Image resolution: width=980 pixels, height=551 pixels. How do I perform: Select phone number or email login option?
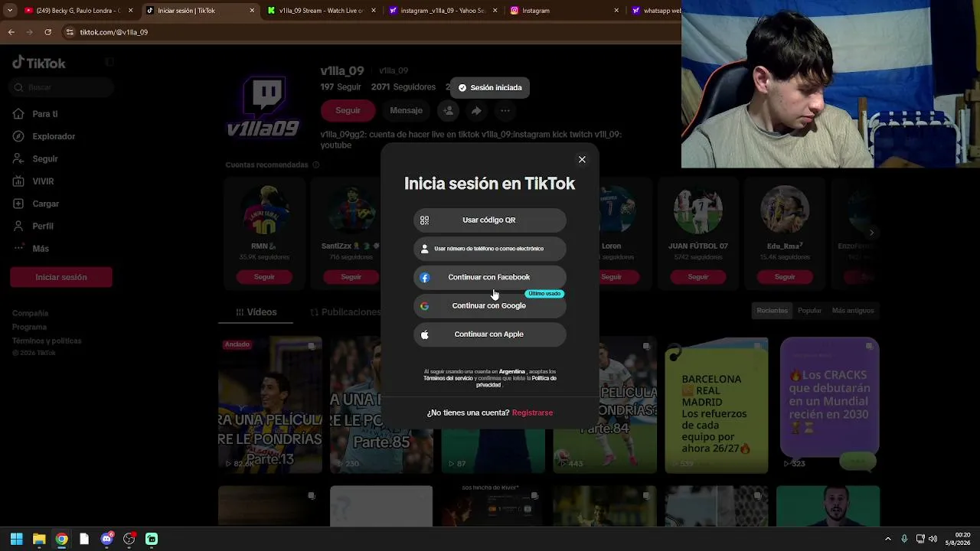click(490, 249)
